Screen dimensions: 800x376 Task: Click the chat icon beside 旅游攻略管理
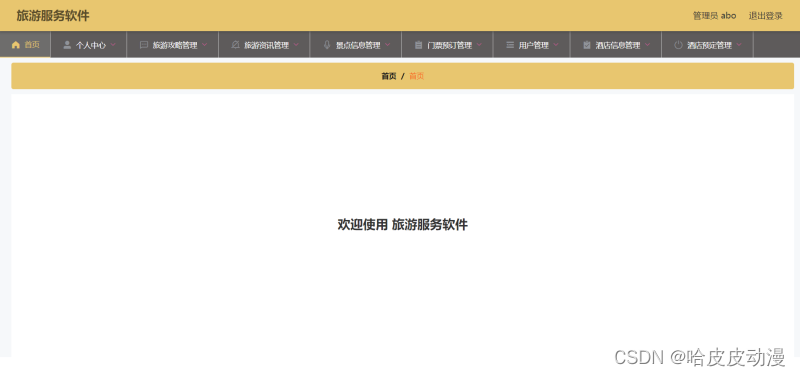pyautogui.click(x=143, y=45)
